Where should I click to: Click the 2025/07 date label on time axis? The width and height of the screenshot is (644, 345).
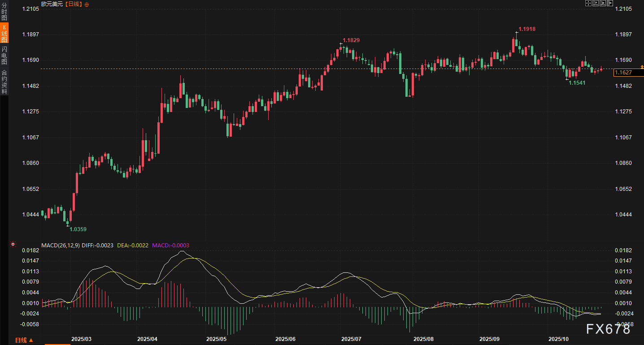(352, 339)
